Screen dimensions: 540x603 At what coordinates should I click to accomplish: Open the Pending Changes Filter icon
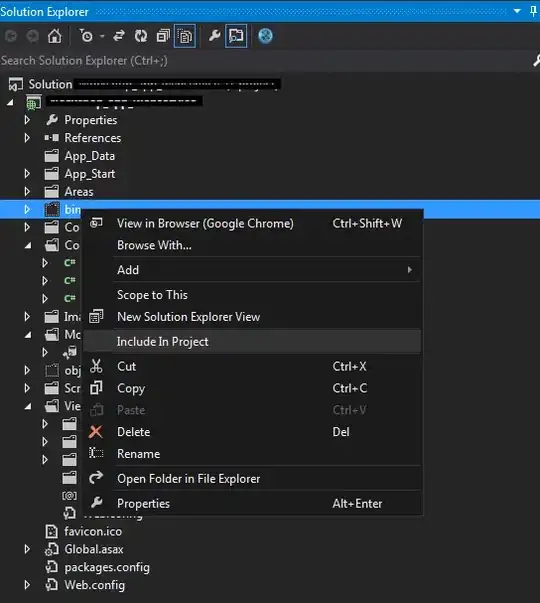click(87, 36)
